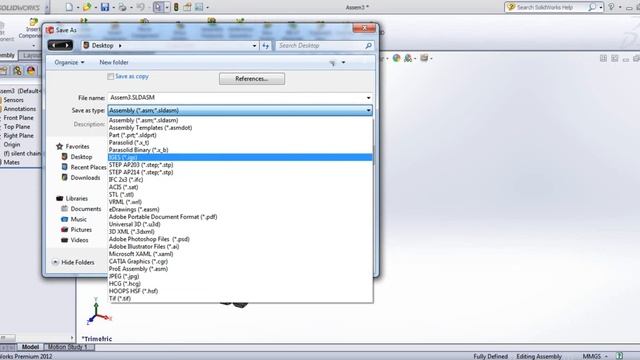Click the Undo icon in SolidWorks toolbar
This screenshot has height=360, width=640.
click(x=140, y=7)
